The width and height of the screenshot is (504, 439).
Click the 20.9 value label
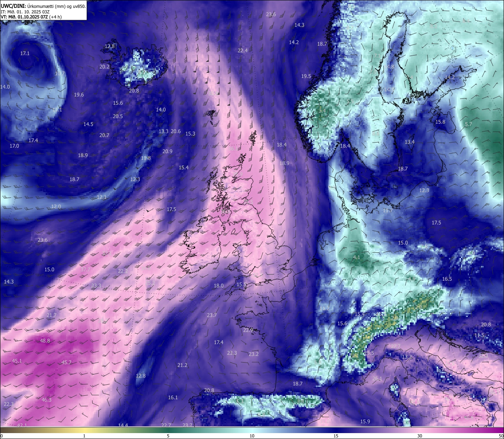pyautogui.click(x=167, y=151)
